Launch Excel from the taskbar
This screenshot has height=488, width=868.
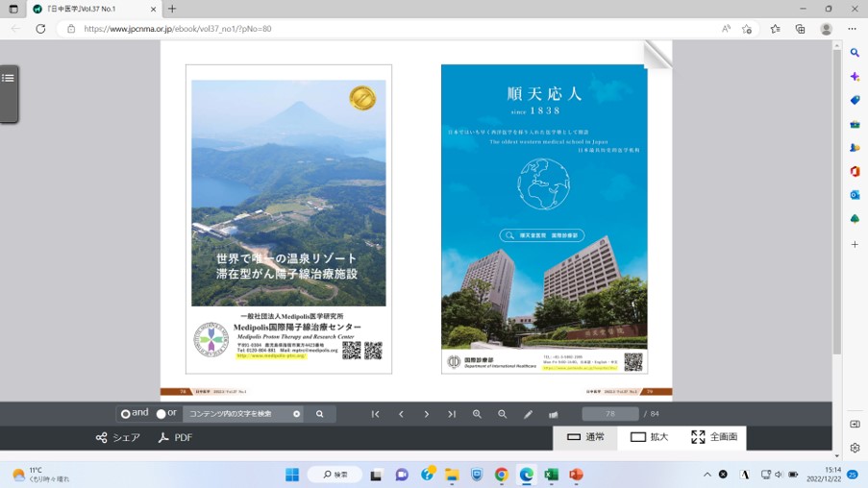coord(551,475)
